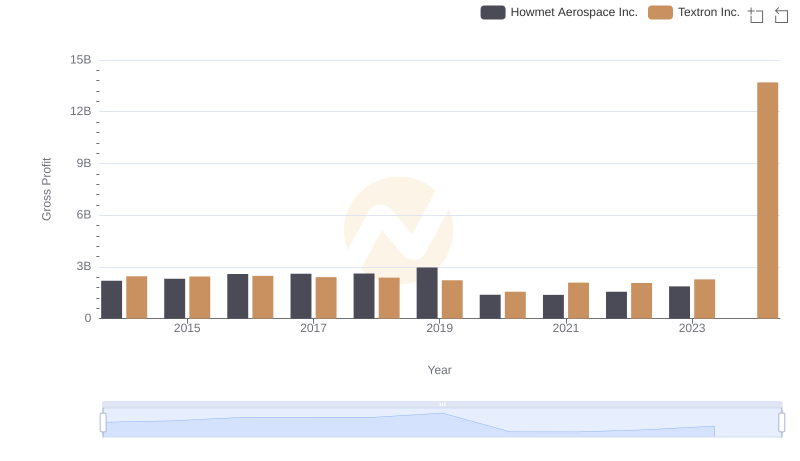Click the Textron bar for 2014

pyautogui.click(x=137, y=297)
